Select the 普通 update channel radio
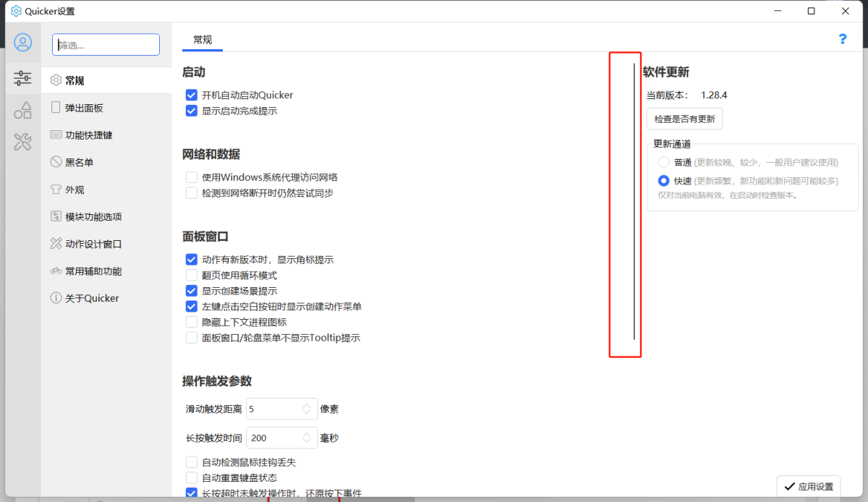The height and width of the screenshot is (502, 868). [x=663, y=162]
